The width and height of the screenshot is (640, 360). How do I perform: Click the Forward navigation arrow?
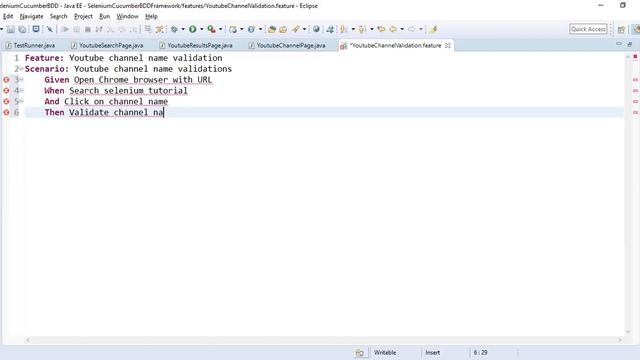412,29
